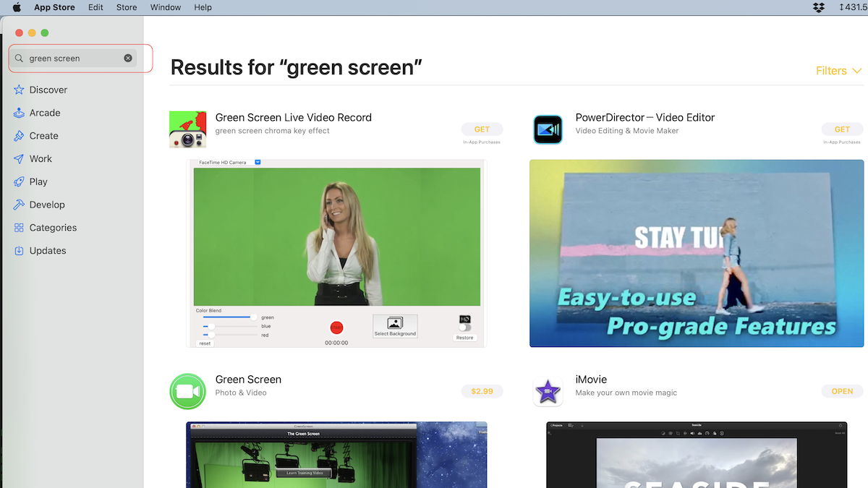
Task: Click the Work paper plane icon
Action: pyautogui.click(x=19, y=158)
